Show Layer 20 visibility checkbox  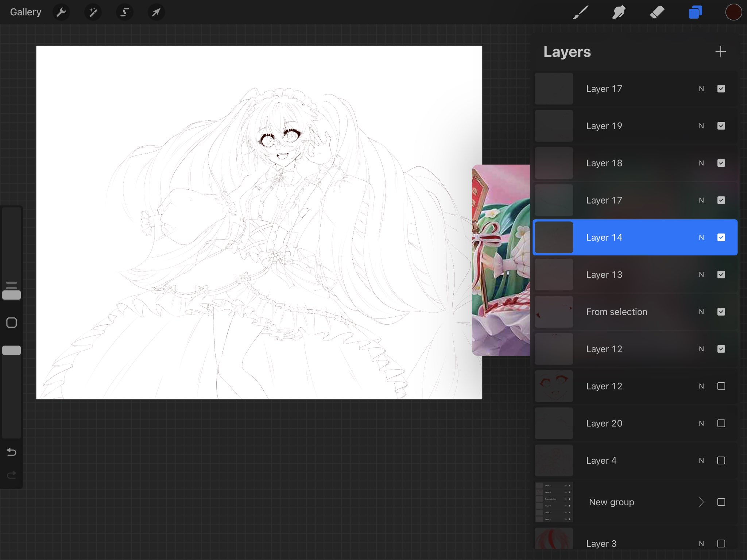point(721,423)
